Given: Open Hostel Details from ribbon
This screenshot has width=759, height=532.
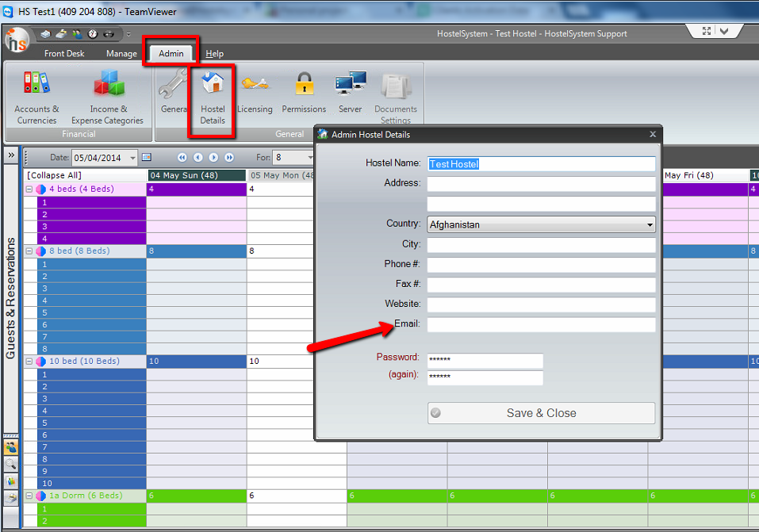Looking at the screenshot, I should coord(213,98).
